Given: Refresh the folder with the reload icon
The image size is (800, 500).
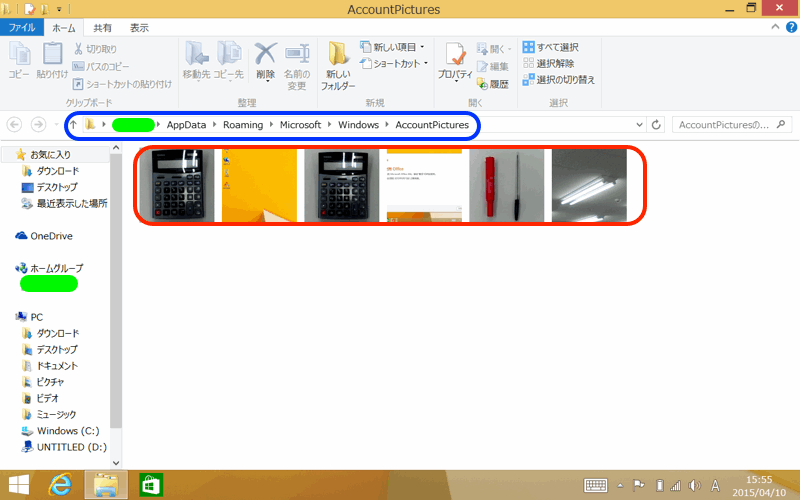Looking at the screenshot, I should click(x=657, y=125).
